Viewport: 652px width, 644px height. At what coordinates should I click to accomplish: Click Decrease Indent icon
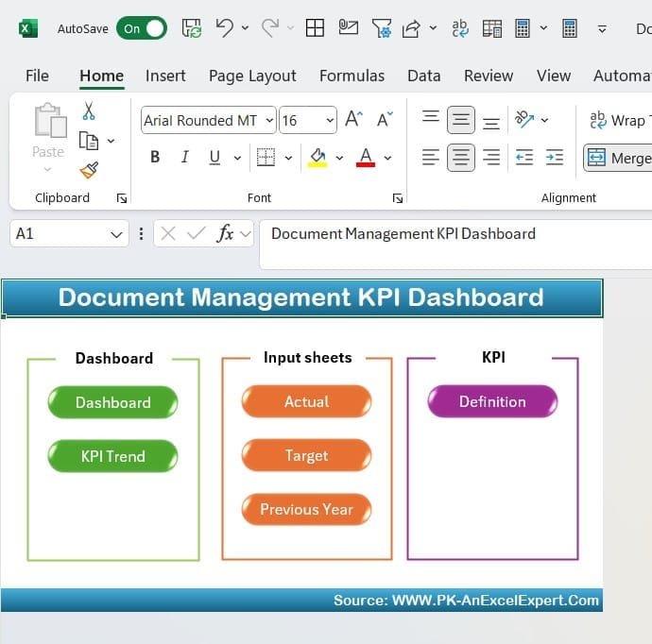(x=523, y=158)
